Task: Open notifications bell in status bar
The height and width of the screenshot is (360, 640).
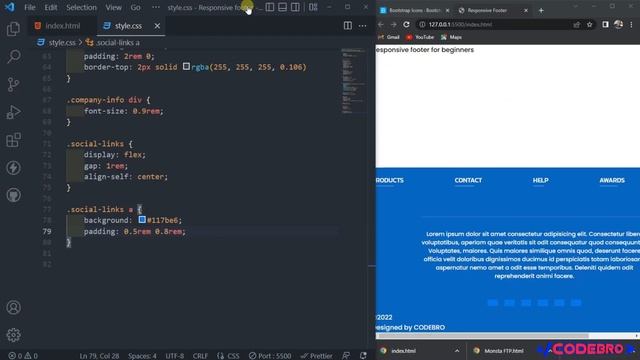Action: point(363,356)
